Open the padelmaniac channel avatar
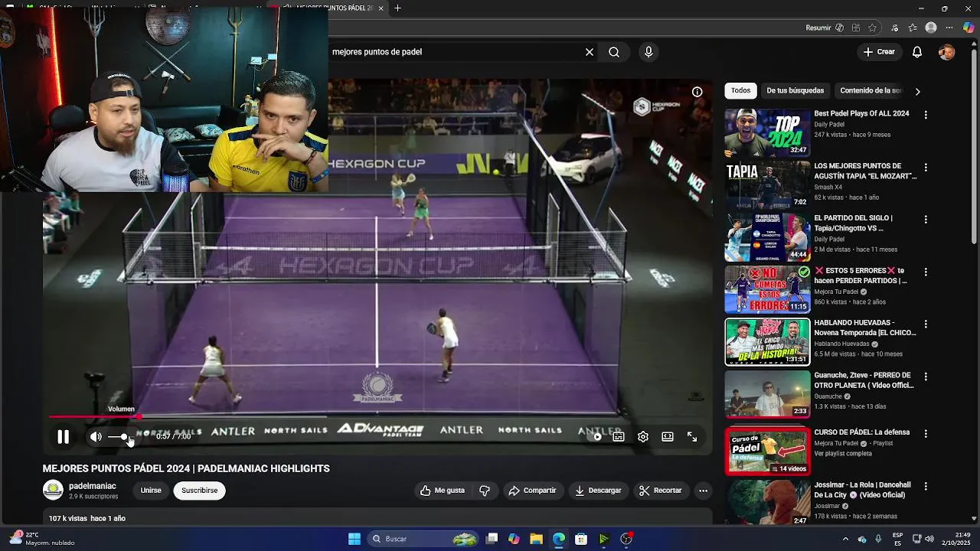This screenshot has width=980, height=551. pyautogui.click(x=53, y=490)
